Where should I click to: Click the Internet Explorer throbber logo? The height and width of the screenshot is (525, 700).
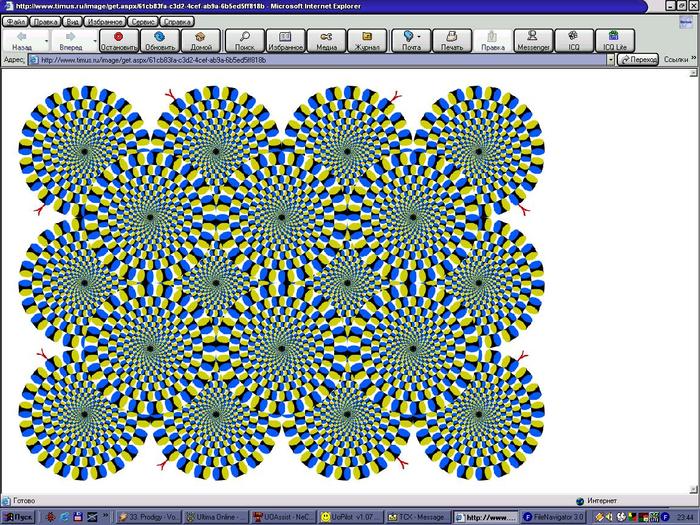[x=685, y=22]
